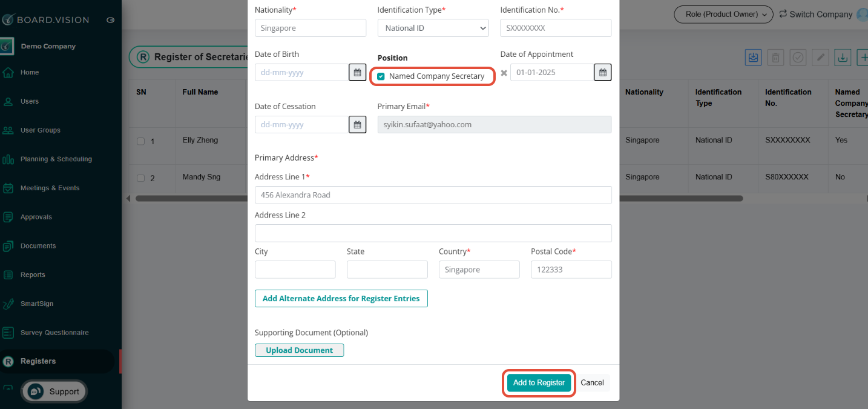Click the archive/import inbox toolbar icon
This screenshot has height=409, width=868.
[x=754, y=58]
